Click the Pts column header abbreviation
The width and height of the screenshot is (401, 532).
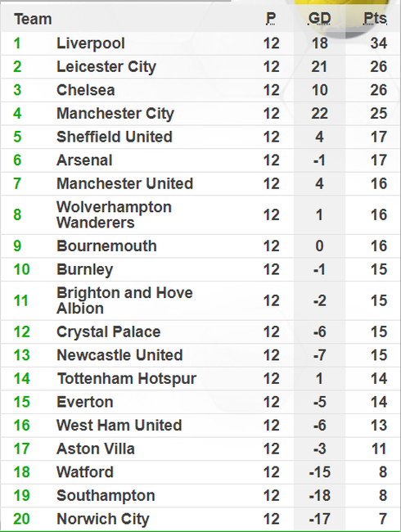pos(375,18)
